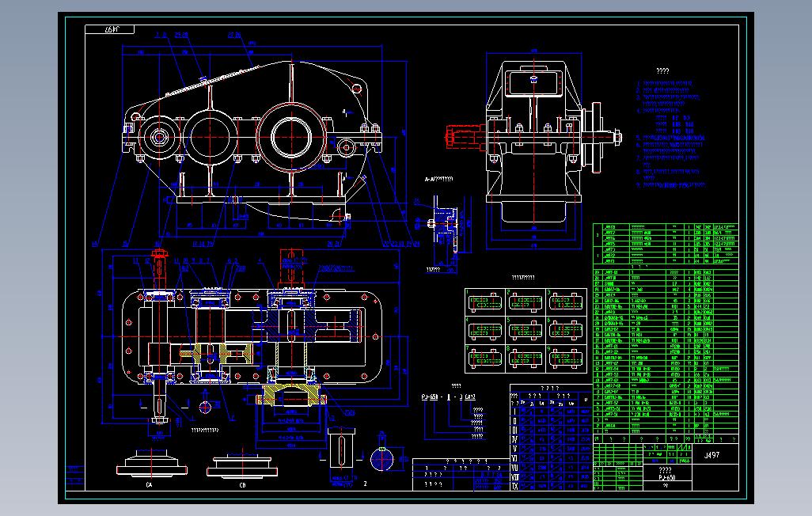Click the A-A section view label

click(x=438, y=179)
